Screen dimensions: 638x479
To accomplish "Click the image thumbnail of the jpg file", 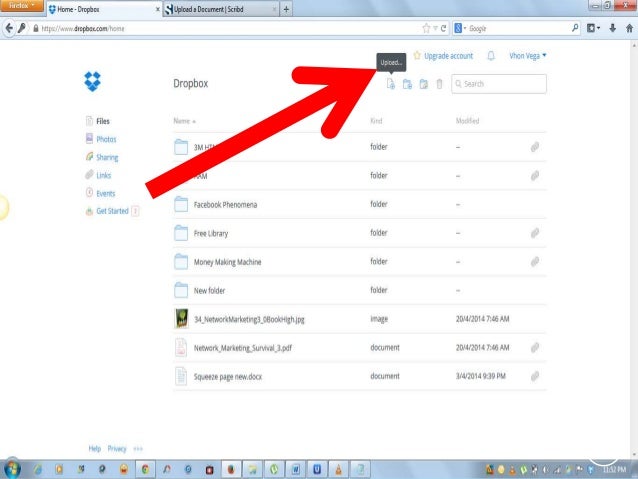I will click(x=181, y=319).
